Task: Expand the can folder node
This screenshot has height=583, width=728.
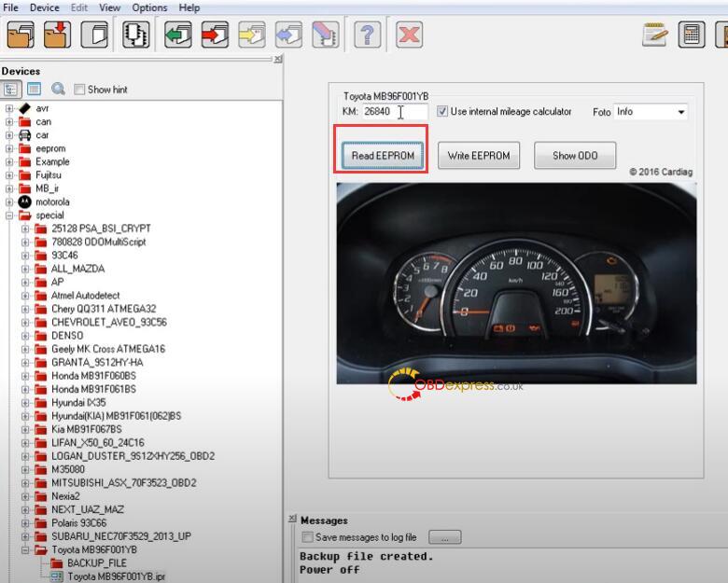Action: [8, 121]
